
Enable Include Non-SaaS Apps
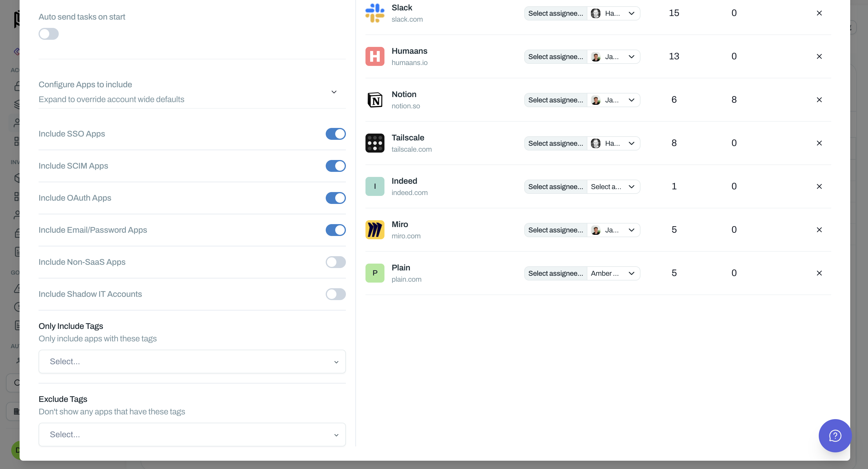tap(336, 262)
